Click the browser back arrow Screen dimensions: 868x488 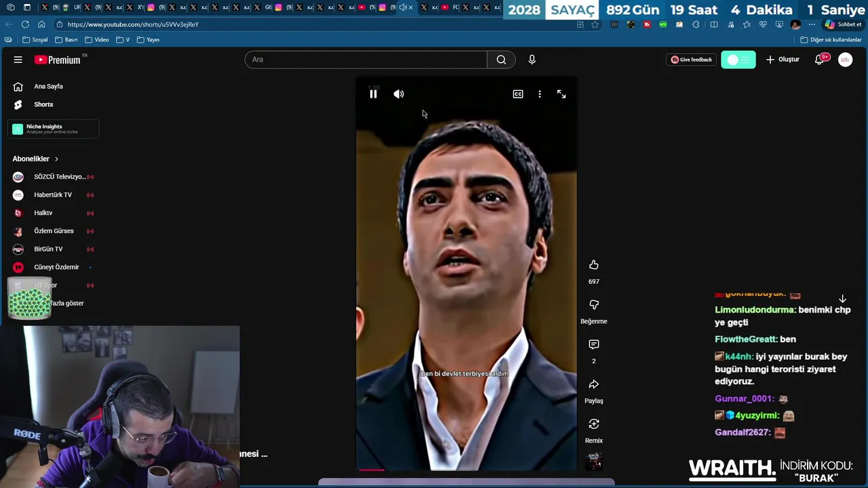[x=9, y=24]
